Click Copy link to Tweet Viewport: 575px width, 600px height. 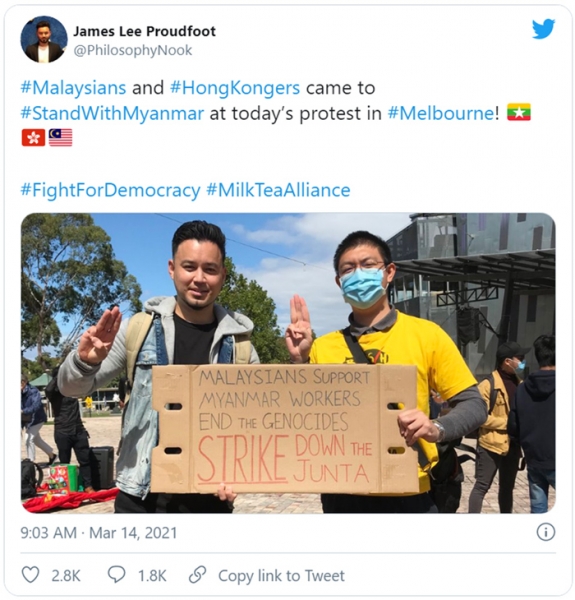point(281,576)
